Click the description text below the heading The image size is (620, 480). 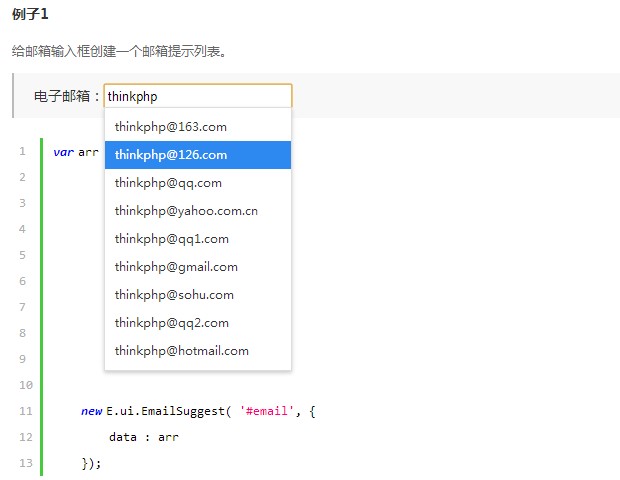coord(118,50)
